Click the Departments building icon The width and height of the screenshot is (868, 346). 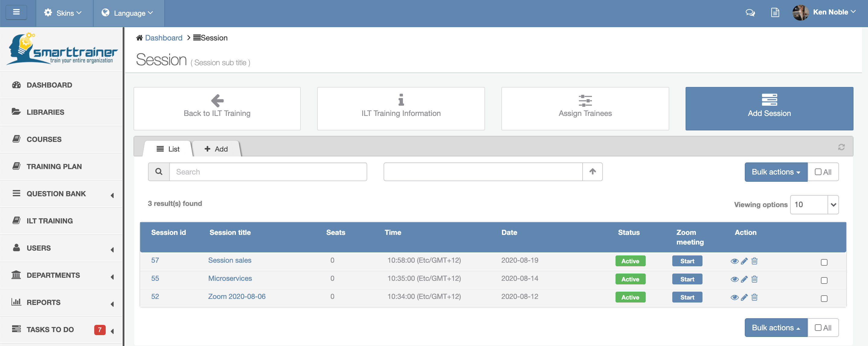[x=16, y=275]
